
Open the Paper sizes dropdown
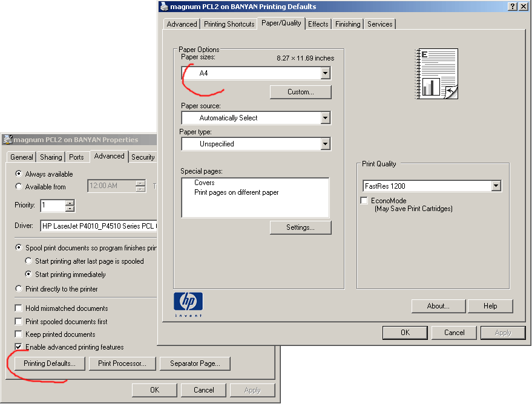click(325, 73)
